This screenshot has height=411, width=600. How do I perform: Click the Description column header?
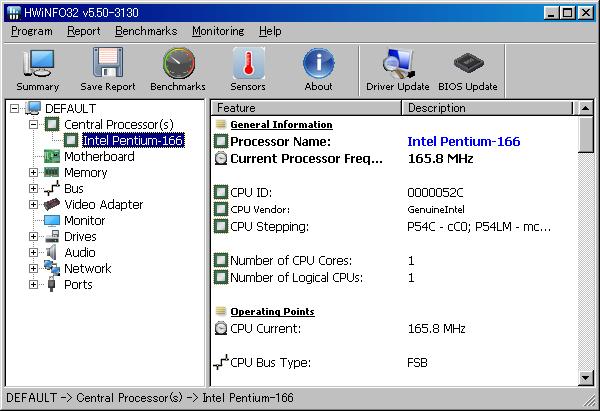(488, 108)
